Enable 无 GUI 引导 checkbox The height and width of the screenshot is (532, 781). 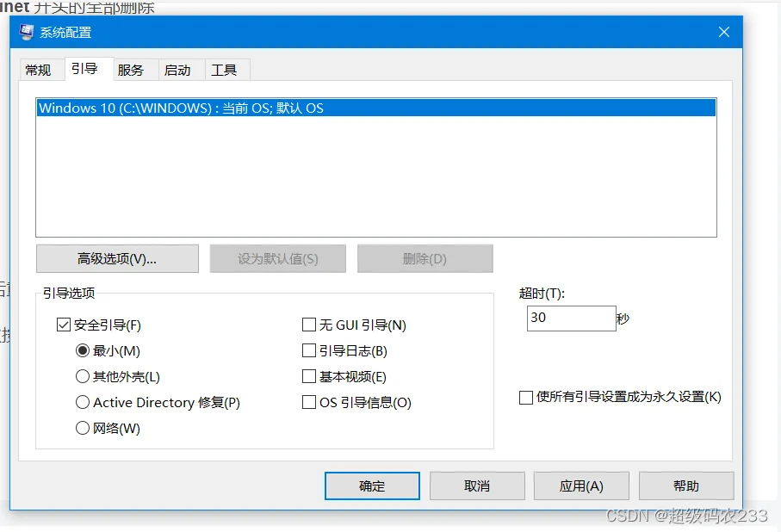(x=309, y=325)
